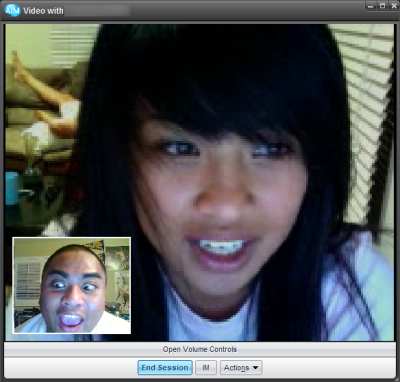Maximize the AIM video window

tap(383, 6)
